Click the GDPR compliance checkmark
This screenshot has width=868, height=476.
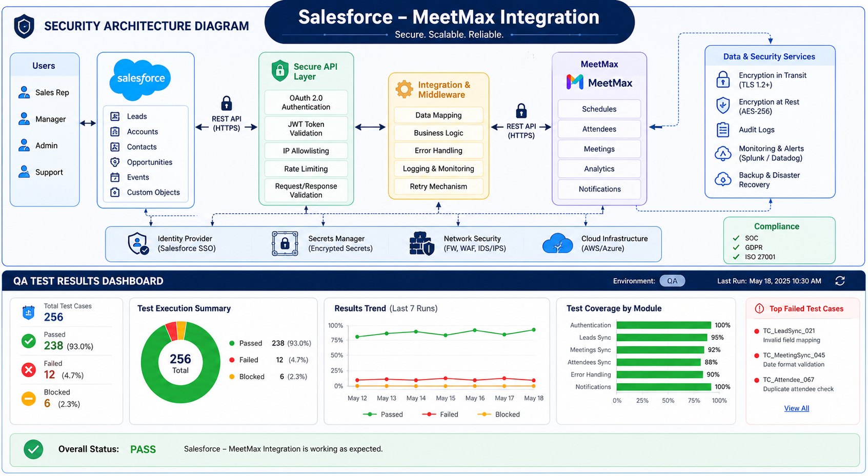click(736, 247)
